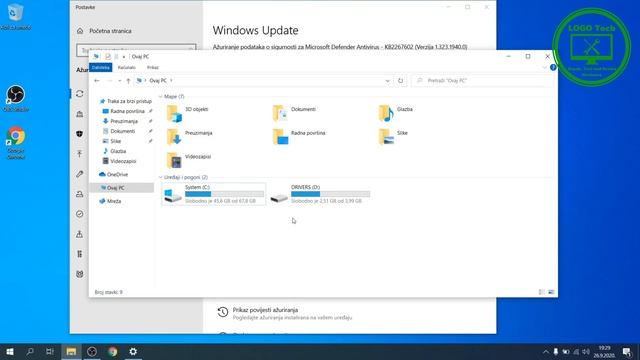Select Glazba in navigation pane

[115, 151]
